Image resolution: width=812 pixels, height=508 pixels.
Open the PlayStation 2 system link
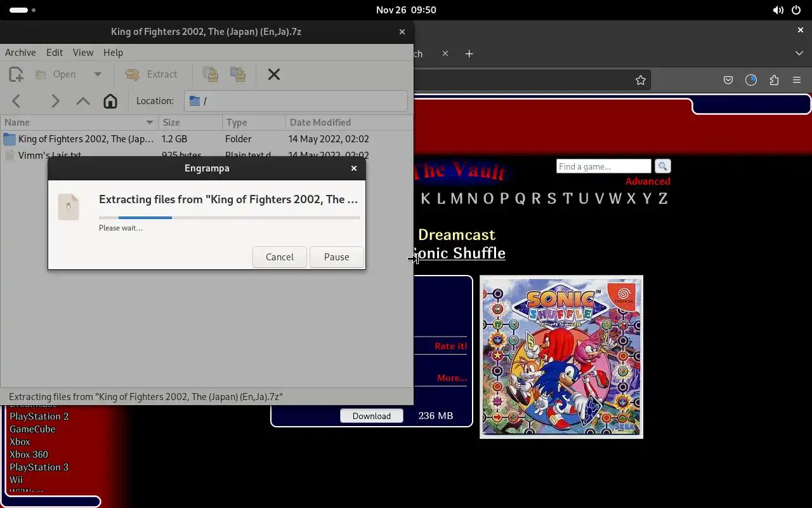click(x=39, y=417)
